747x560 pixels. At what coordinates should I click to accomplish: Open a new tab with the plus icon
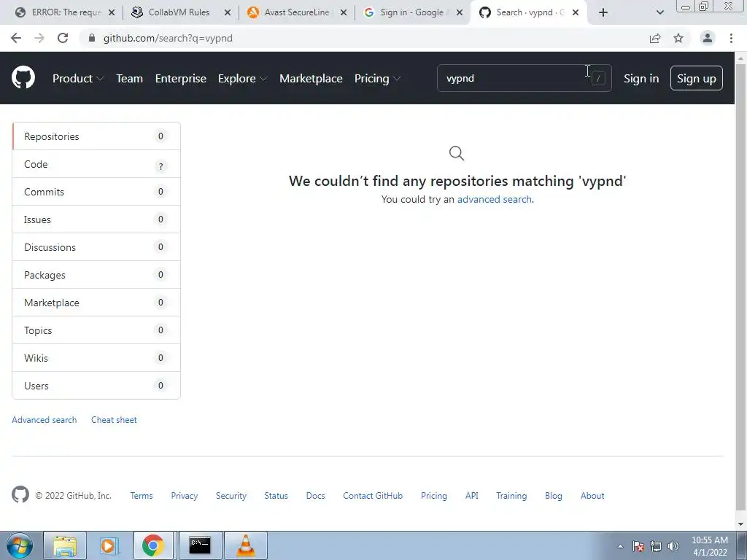pyautogui.click(x=603, y=12)
